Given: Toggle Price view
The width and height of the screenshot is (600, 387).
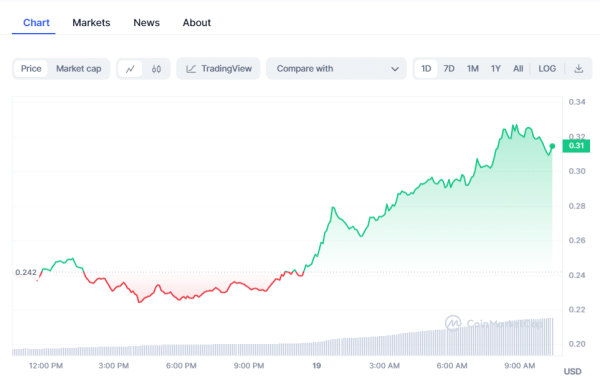Looking at the screenshot, I should [x=31, y=69].
